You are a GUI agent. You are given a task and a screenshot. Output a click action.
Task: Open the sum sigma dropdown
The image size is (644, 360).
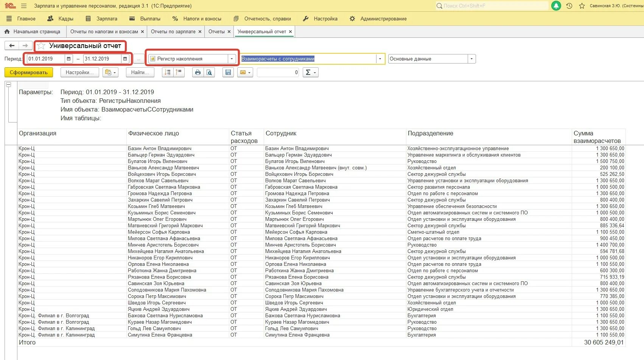(x=311, y=72)
